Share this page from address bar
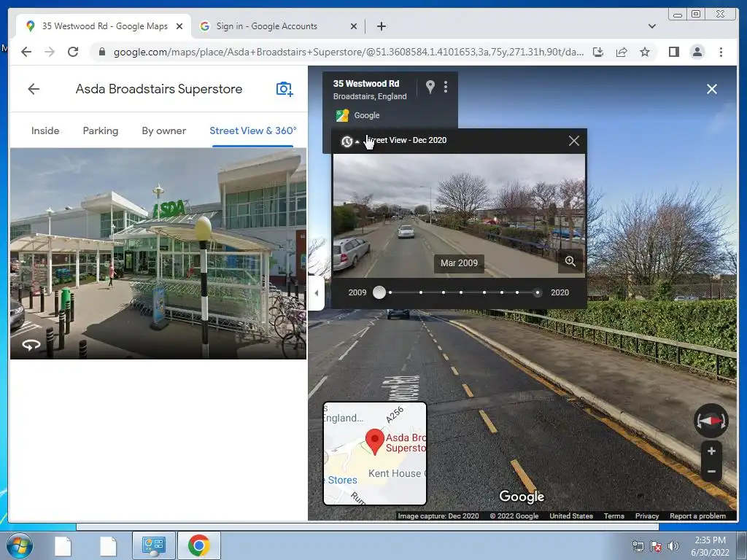This screenshot has width=747, height=560. (622, 52)
